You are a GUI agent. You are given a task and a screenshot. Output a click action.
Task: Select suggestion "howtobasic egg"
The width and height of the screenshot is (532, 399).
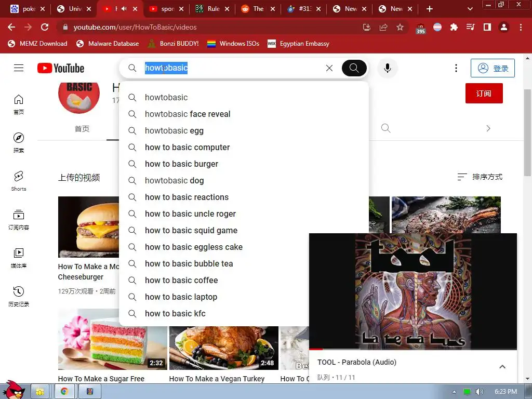coord(244,130)
